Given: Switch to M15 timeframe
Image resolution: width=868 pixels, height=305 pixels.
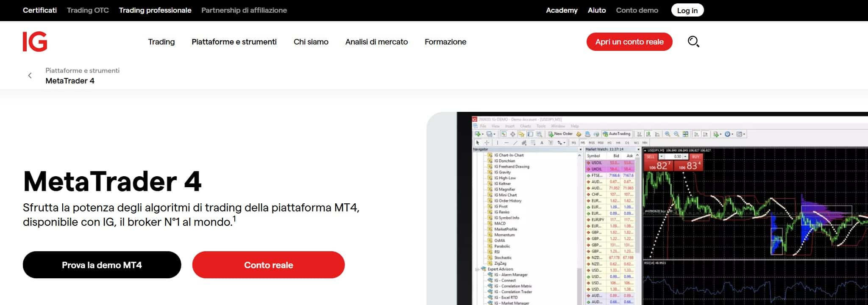Looking at the screenshot, I should (592, 143).
